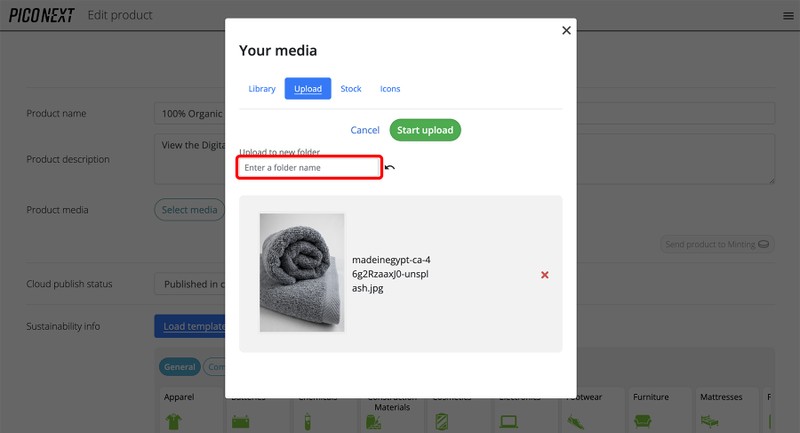The width and height of the screenshot is (800, 433).
Task: Click the Cancel link
Action: point(365,130)
